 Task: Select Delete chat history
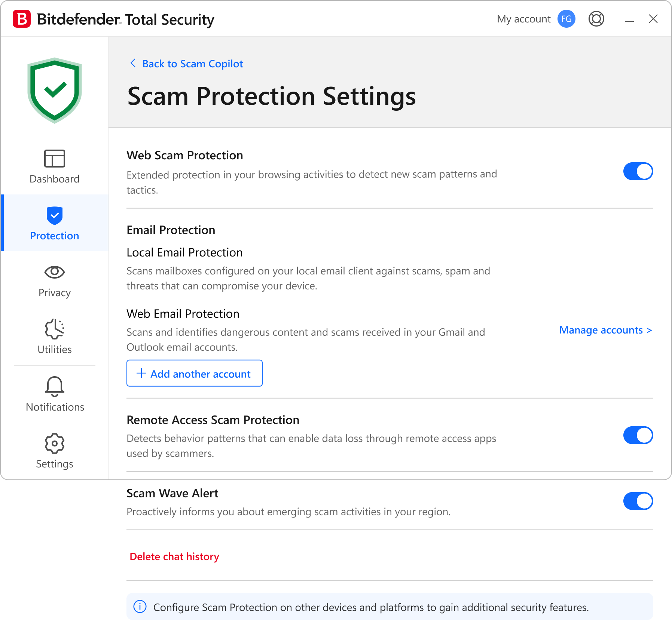pyautogui.click(x=174, y=556)
